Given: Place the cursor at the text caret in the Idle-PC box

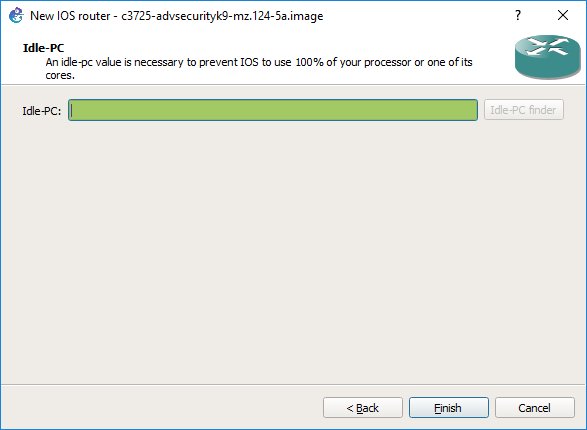Looking at the screenshot, I should [72, 110].
